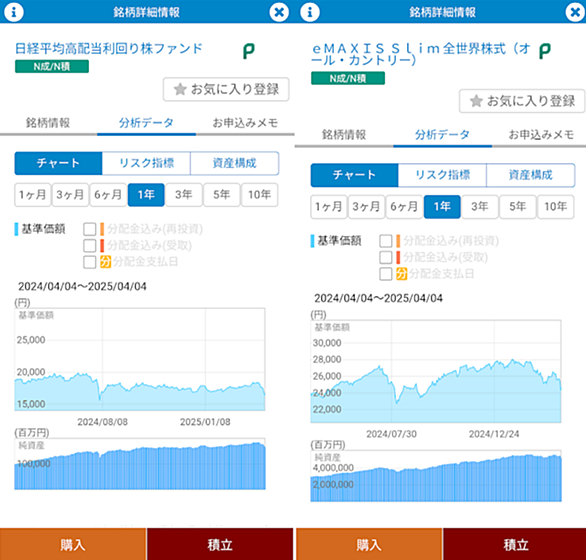Click fund name 日経平均高配当利回り株ファンド
Image resolution: width=586 pixels, height=560 pixels.
coord(108,49)
